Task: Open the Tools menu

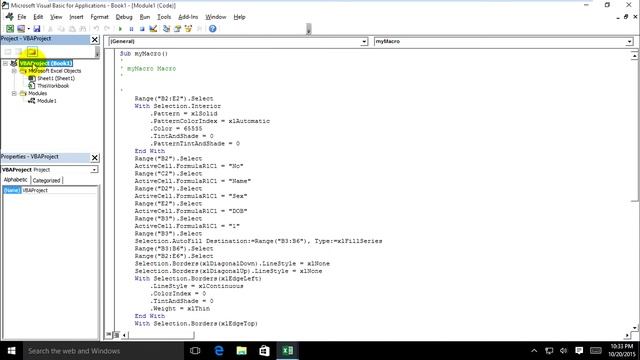Action: click(x=164, y=17)
